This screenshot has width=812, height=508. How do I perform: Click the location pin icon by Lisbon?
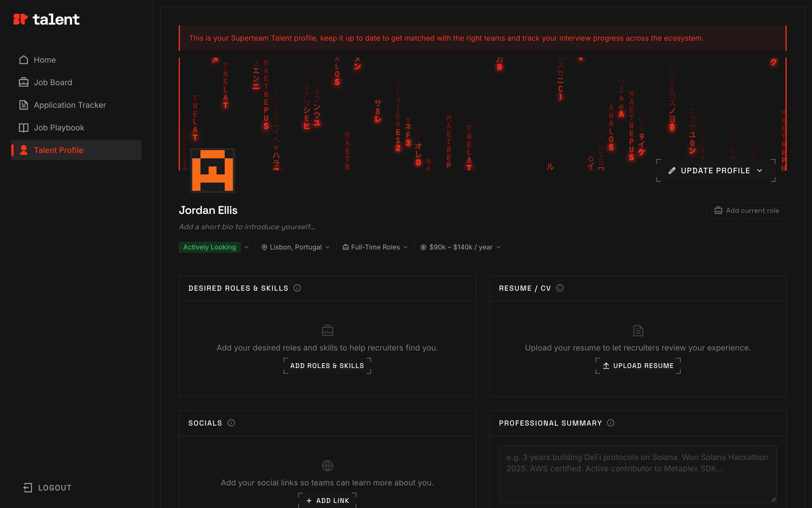[x=264, y=247]
